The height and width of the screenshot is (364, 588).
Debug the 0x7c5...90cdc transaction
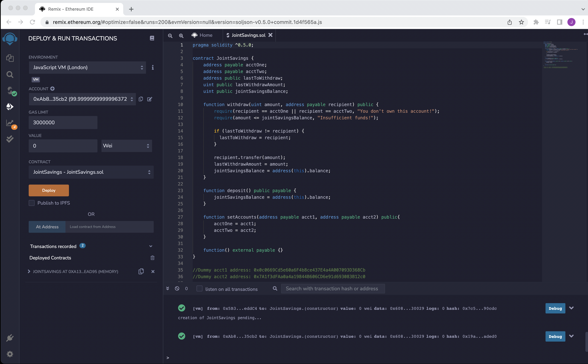pyautogui.click(x=555, y=308)
